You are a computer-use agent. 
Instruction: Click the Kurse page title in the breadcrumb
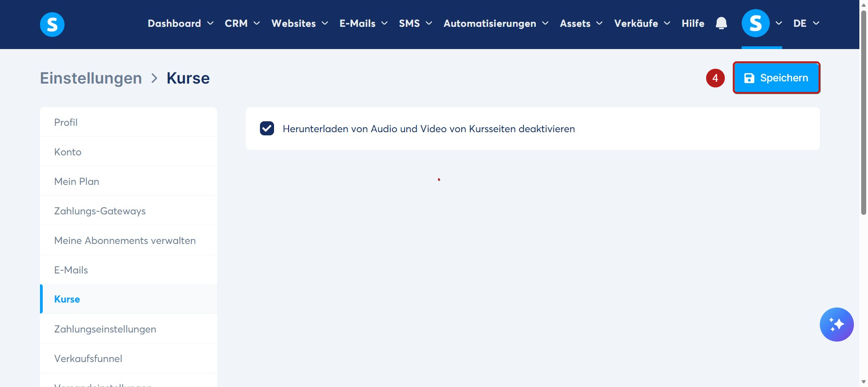pyautogui.click(x=188, y=78)
